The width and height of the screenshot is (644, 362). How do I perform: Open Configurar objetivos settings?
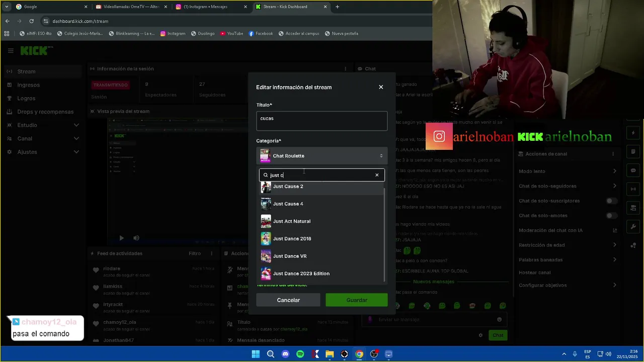pyautogui.click(x=568, y=285)
